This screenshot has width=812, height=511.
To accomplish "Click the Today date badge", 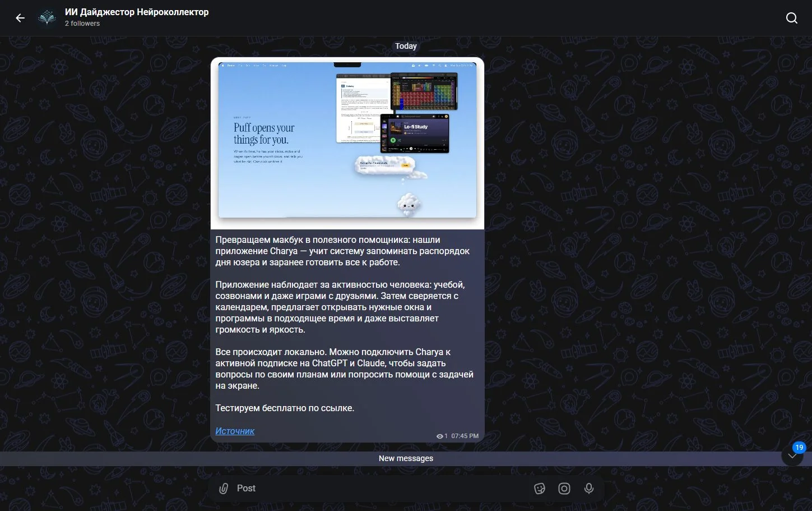I will click(x=406, y=46).
